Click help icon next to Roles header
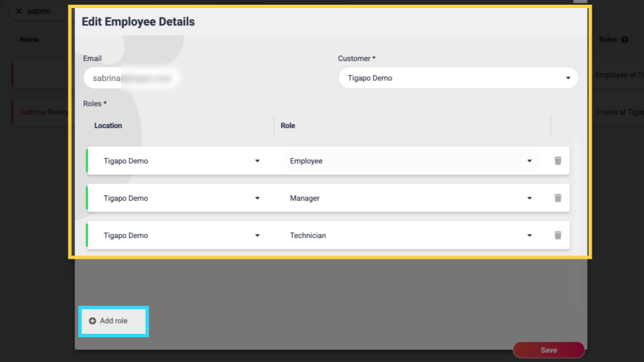The image size is (644, 362). click(625, 40)
